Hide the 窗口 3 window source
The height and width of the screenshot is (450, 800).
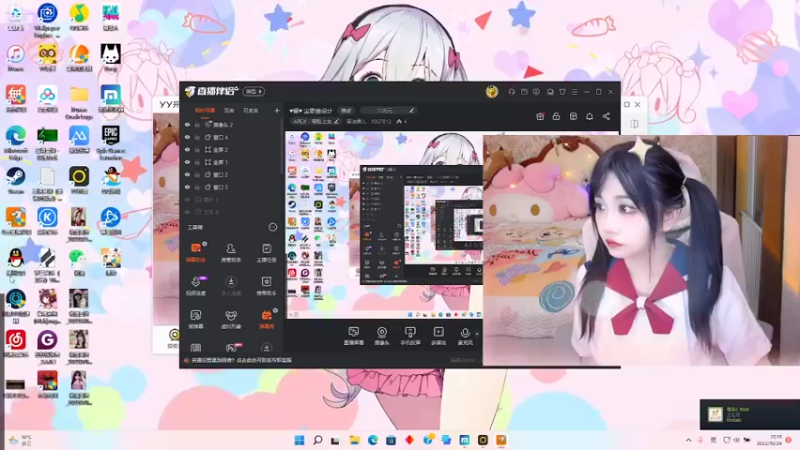click(x=187, y=187)
